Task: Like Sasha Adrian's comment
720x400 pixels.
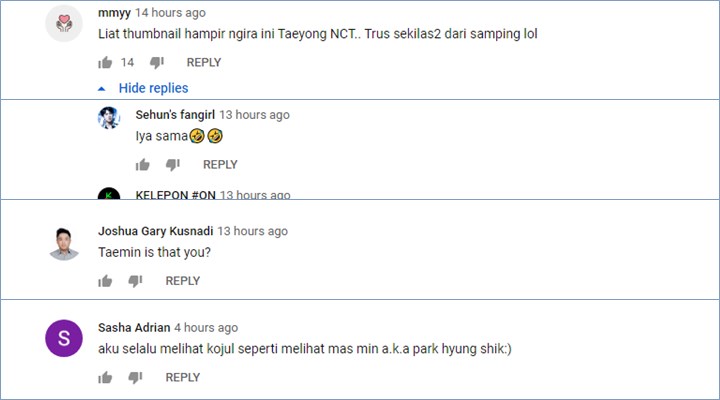Action: click(x=105, y=377)
